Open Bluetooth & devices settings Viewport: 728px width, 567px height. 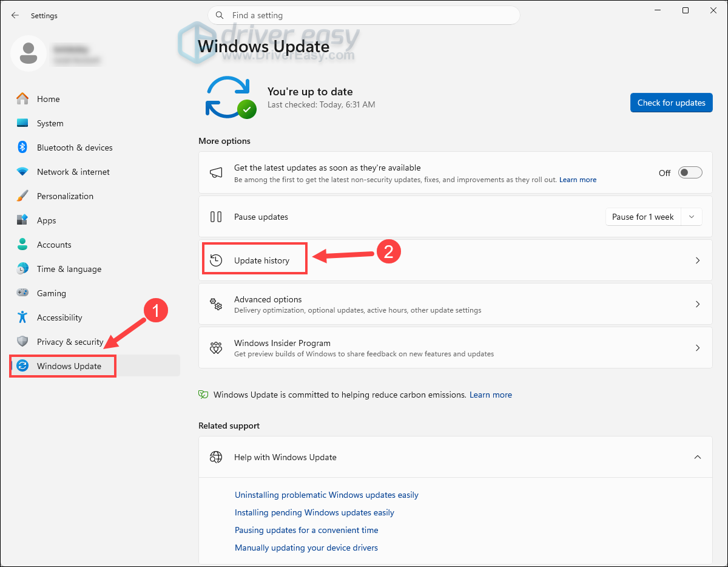pos(95,148)
